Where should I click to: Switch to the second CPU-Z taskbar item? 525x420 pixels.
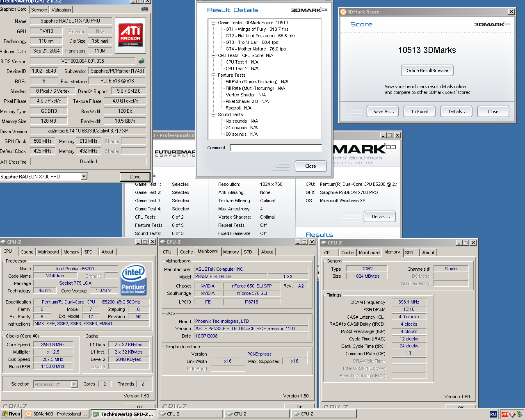coord(257,414)
